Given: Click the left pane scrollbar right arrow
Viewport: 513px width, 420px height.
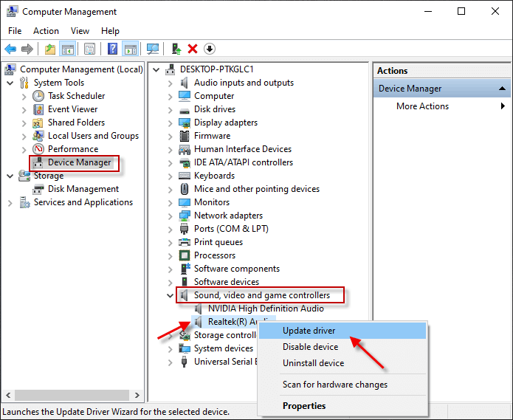Looking at the screenshot, I should 137,395.
